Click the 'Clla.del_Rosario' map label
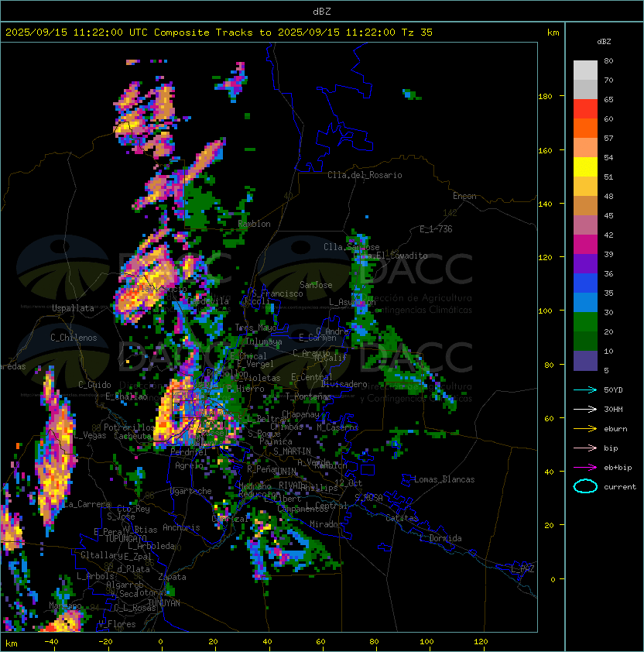Screen dimensions: 644x652 click(x=365, y=176)
